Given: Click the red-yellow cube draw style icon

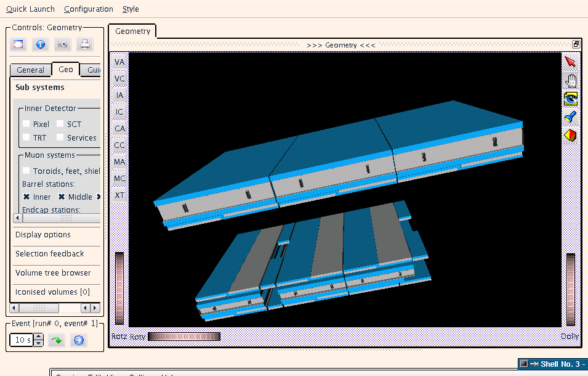Looking at the screenshot, I should pyautogui.click(x=570, y=135).
